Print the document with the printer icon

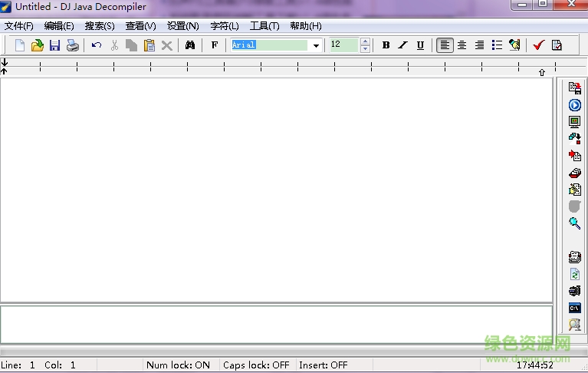coord(72,45)
